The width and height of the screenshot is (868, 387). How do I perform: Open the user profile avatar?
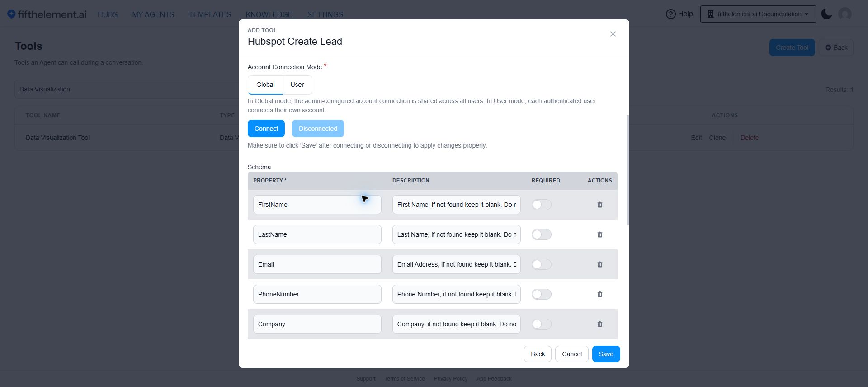845,14
